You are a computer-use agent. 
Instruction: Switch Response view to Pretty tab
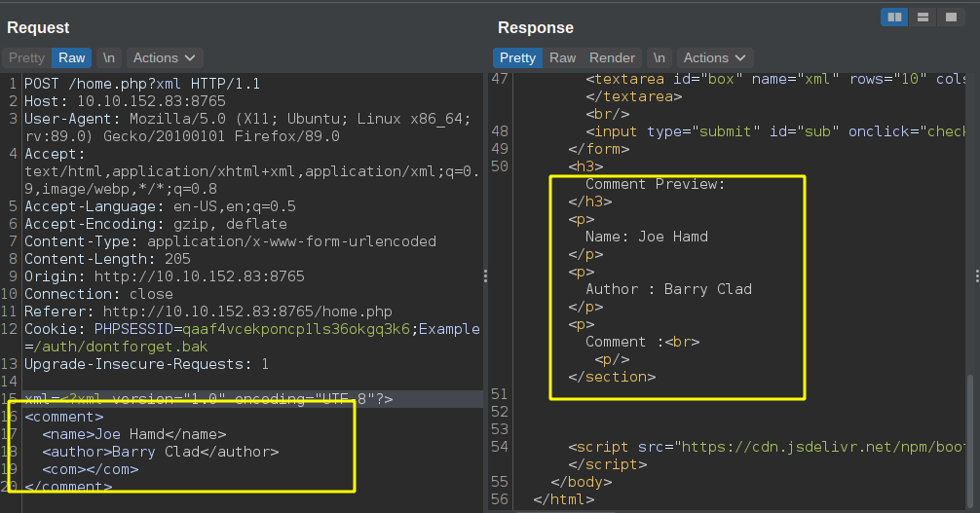517,58
